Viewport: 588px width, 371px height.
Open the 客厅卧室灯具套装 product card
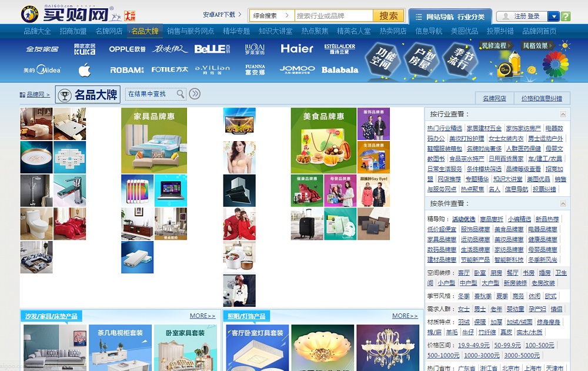click(x=258, y=347)
